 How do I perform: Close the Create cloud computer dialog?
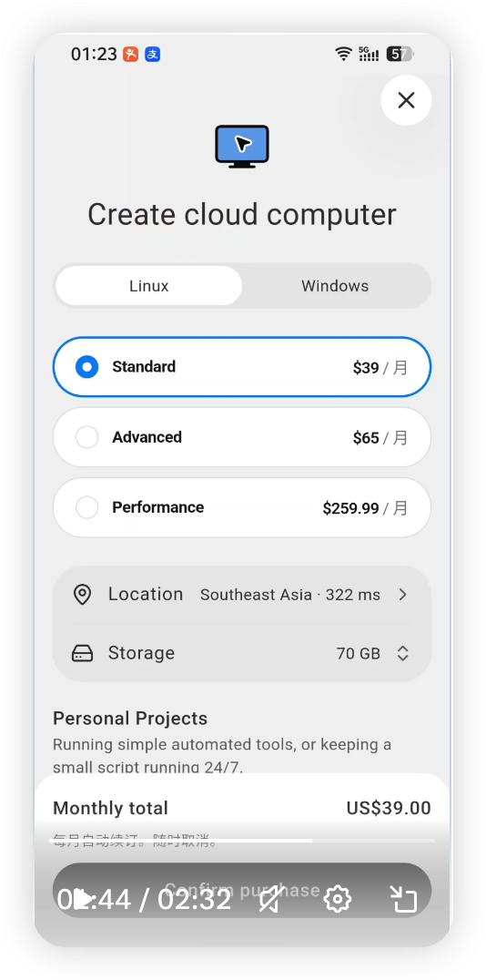[x=406, y=100]
